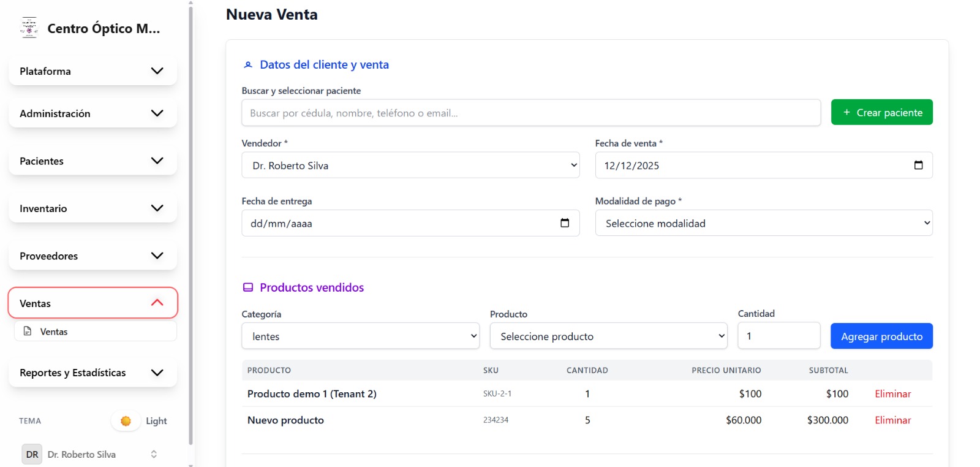Viewport: 980px width, 467px height.
Task: Click the Nuevo producto name cell
Action: click(285, 420)
